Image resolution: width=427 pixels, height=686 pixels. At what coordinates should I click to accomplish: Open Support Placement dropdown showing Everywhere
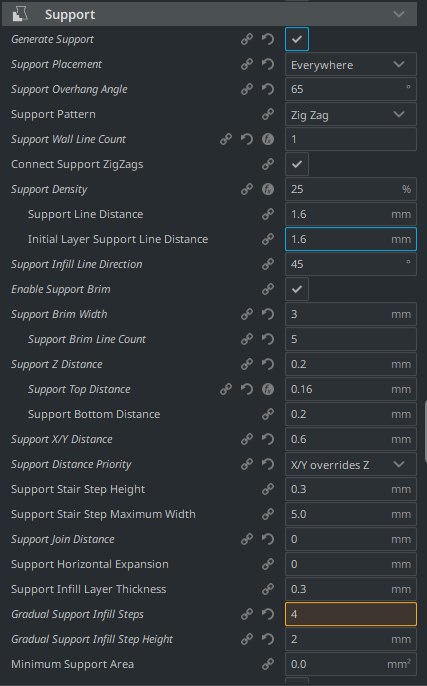[350, 65]
